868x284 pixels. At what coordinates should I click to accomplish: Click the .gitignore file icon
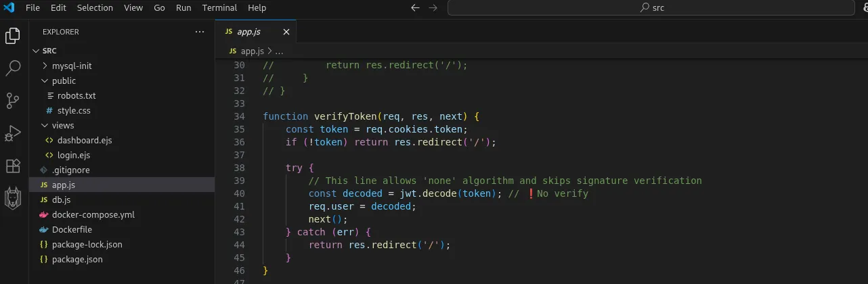[x=44, y=170]
